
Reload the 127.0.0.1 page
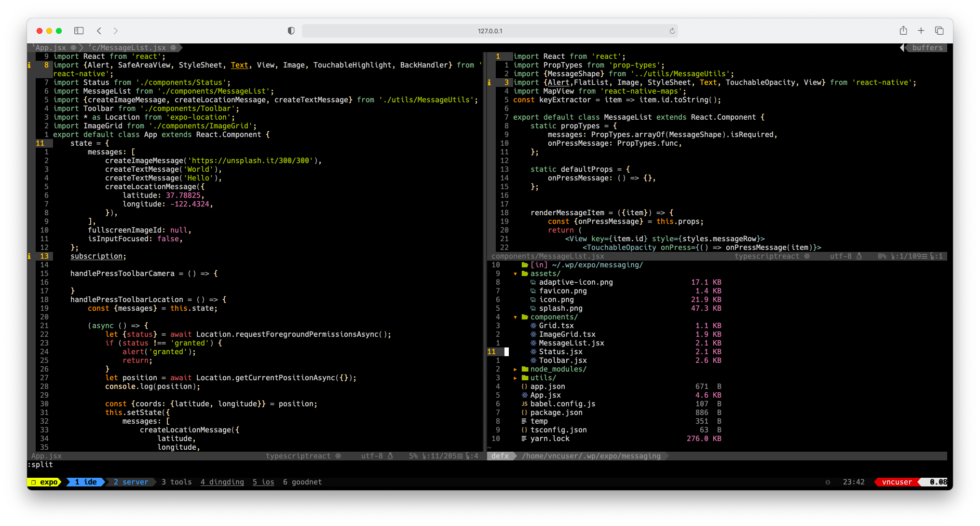click(672, 31)
